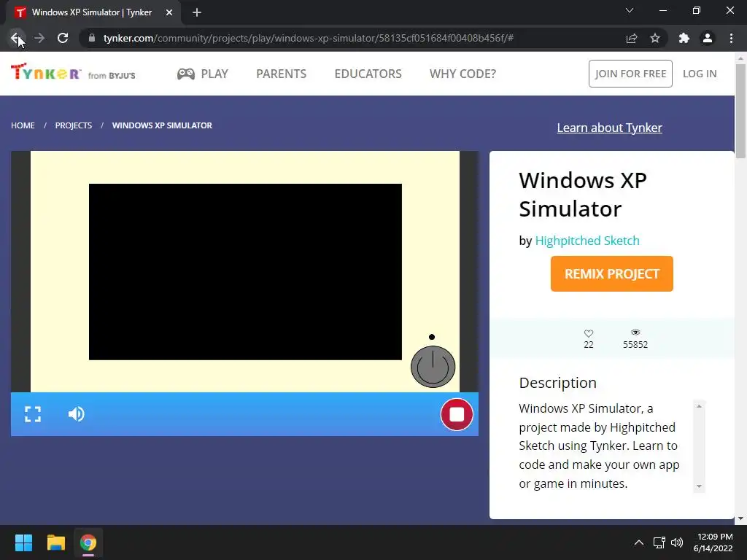Image resolution: width=747 pixels, height=560 pixels.
Task: Go to PROJECTS breadcrumb
Action: click(74, 125)
